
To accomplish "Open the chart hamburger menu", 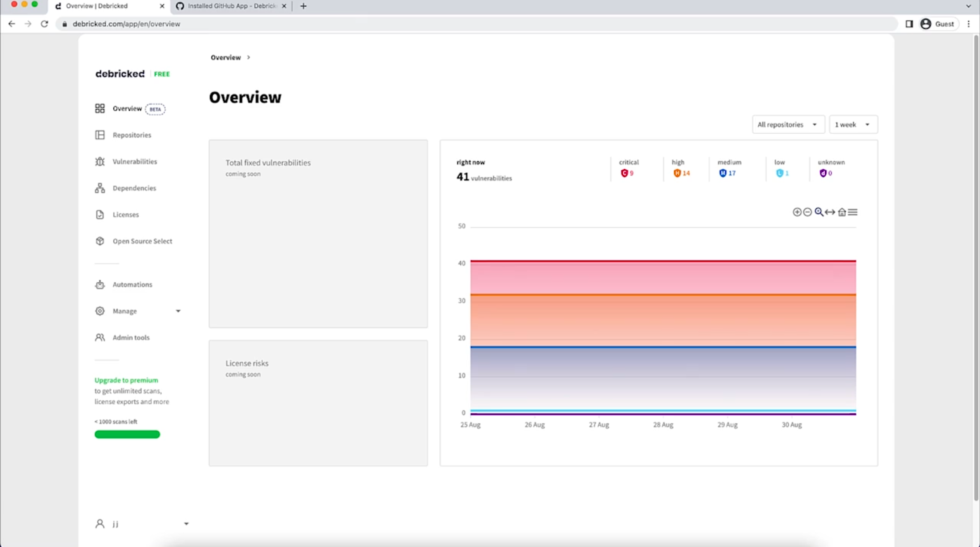I will point(852,212).
